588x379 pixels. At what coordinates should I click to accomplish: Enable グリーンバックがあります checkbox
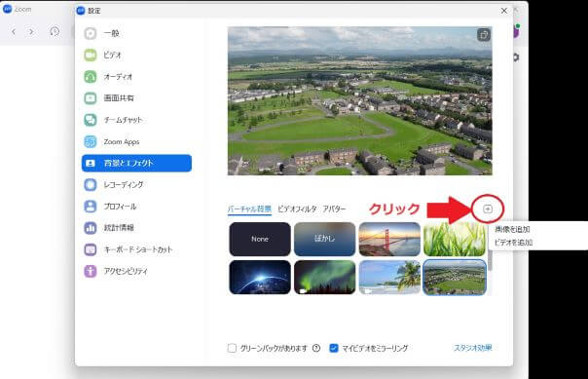(232, 348)
